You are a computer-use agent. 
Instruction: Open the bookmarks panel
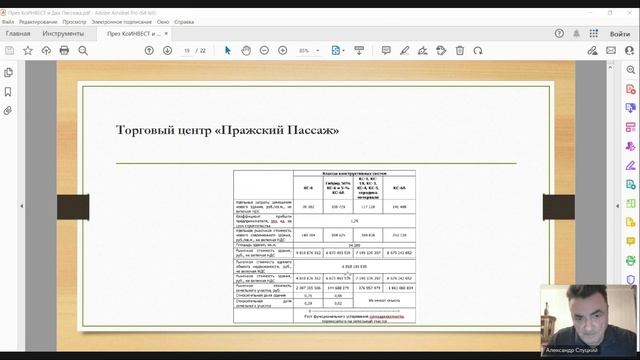pos(8,92)
